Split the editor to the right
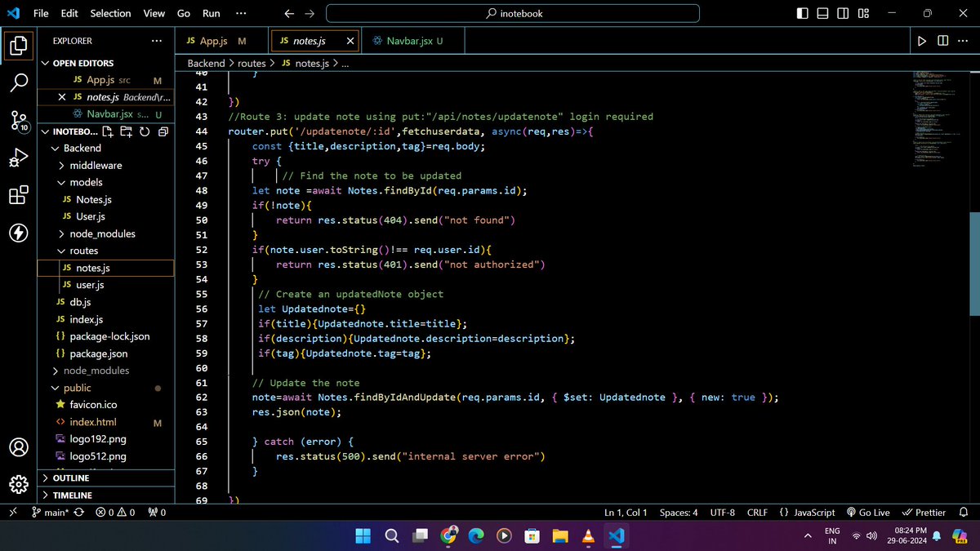This screenshot has width=980, height=551. click(942, 41)
